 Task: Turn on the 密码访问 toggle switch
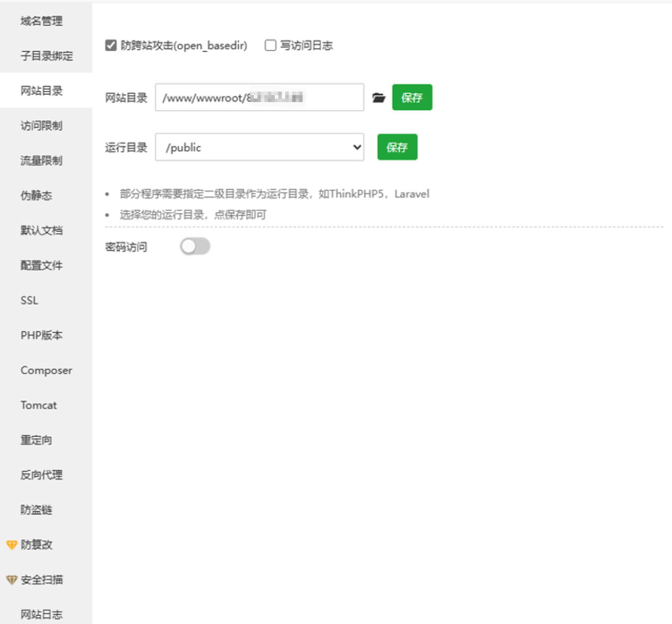tap(195, 247)
